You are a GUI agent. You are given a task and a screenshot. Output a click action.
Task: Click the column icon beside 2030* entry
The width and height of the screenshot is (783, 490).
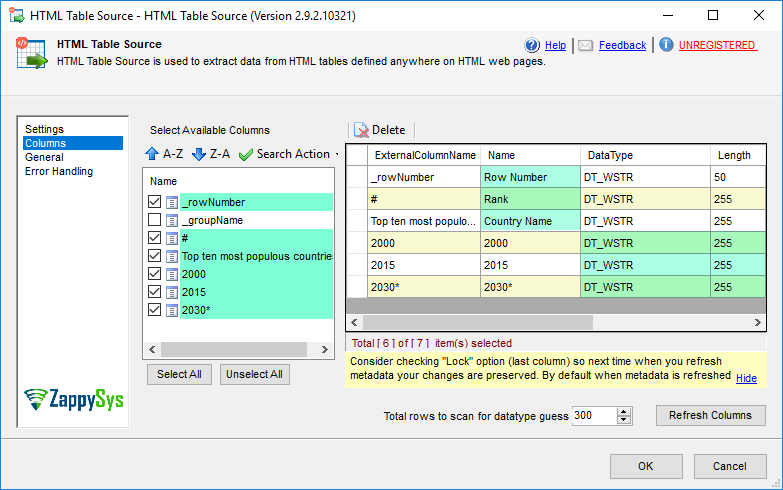pyautogui.click(x=172, y=310)
